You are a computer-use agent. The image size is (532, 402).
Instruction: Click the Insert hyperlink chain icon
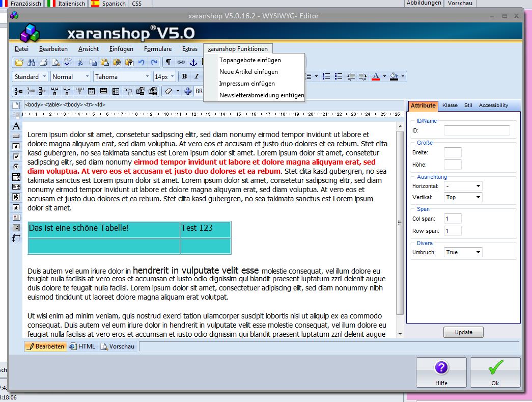(x=181, y=63)
